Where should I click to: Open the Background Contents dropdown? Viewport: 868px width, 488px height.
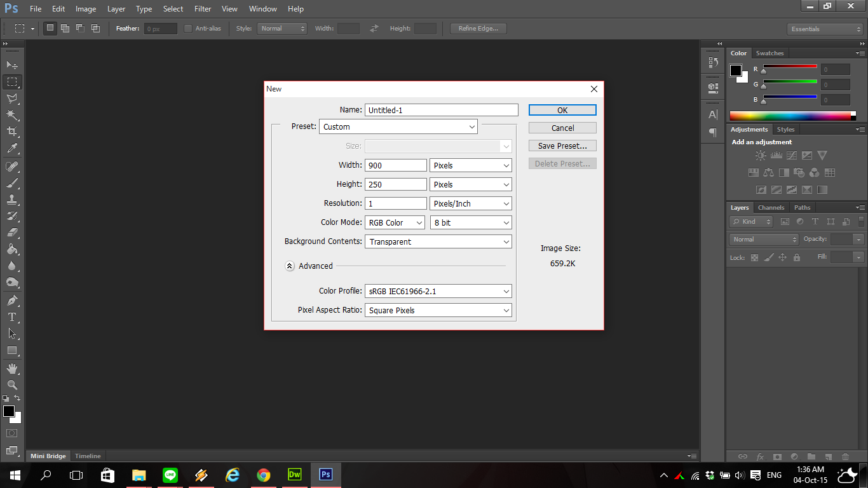pos(438,242)
